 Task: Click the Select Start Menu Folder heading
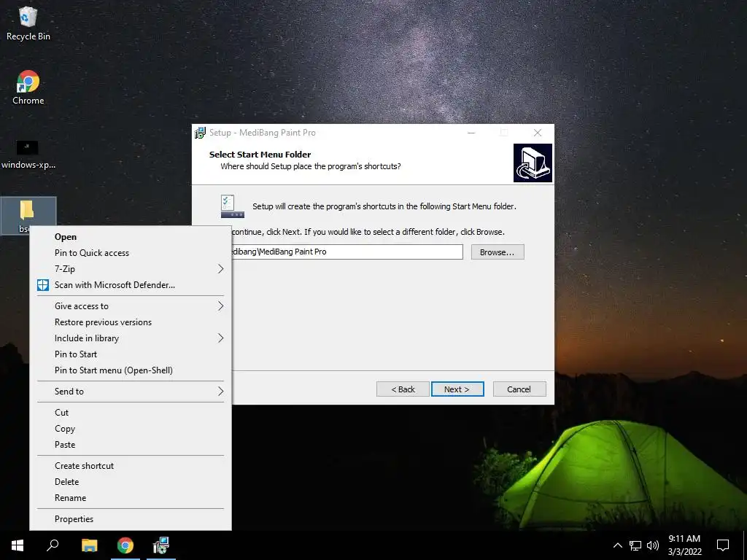(260, 155)
